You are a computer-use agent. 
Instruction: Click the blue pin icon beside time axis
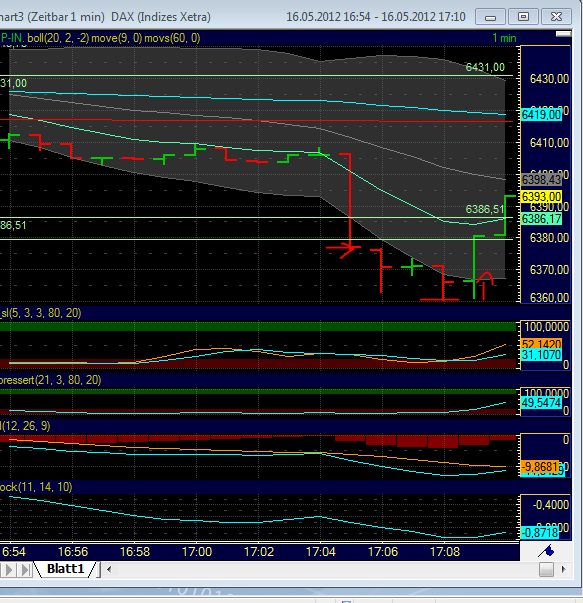click(x=546, y=551)
